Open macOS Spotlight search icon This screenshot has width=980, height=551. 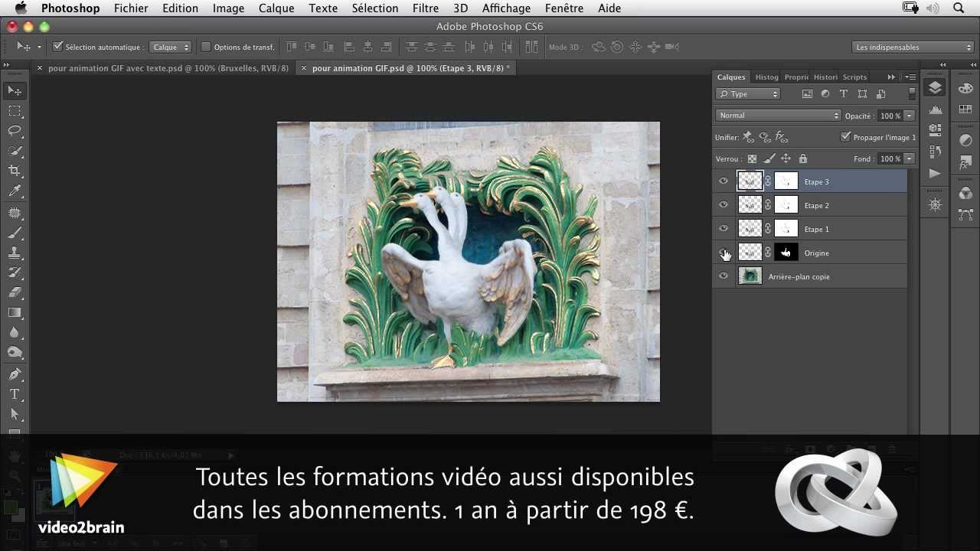coord(959,8)
